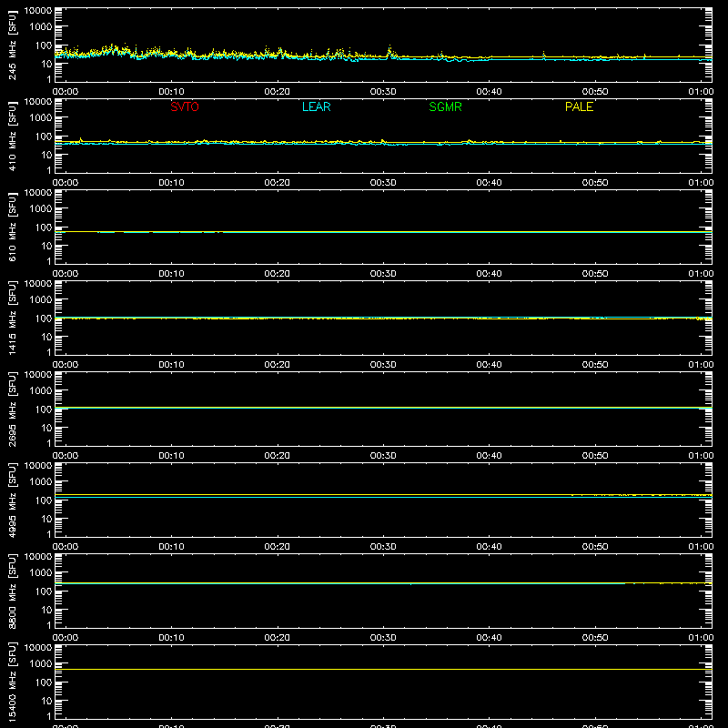This screenshot has width=728, height=728.
Task: Click the yellow PALE station label
Action: pos(579,106)
